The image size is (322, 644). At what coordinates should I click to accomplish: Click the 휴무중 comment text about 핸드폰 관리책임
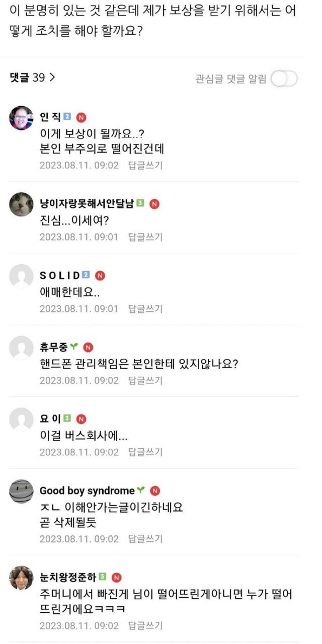139,364
